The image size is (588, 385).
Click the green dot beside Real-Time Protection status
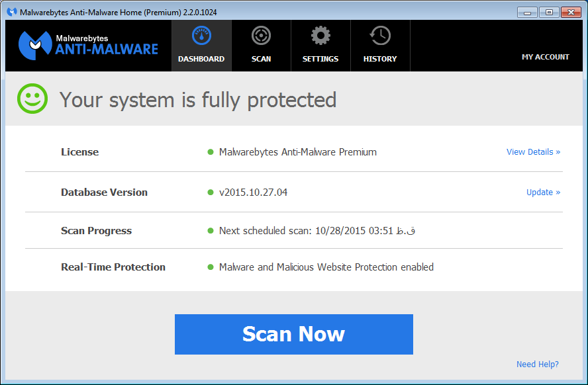click(x=211, y=267)
